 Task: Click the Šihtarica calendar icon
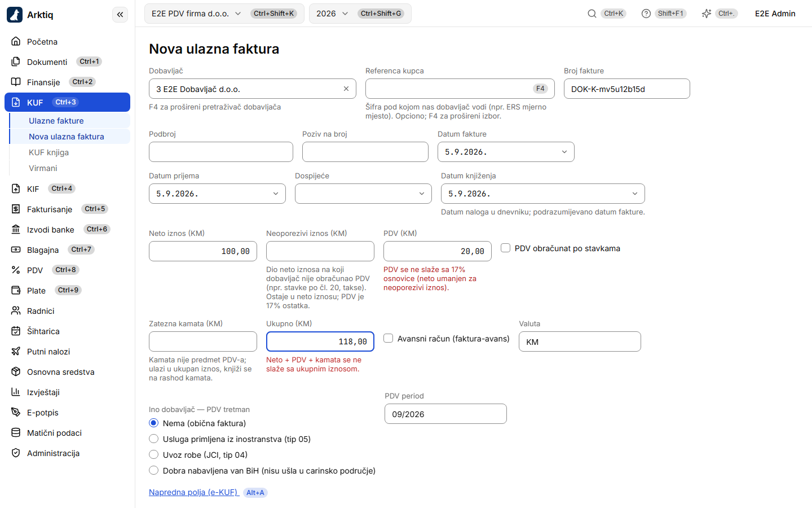click(x=16, y=331)
